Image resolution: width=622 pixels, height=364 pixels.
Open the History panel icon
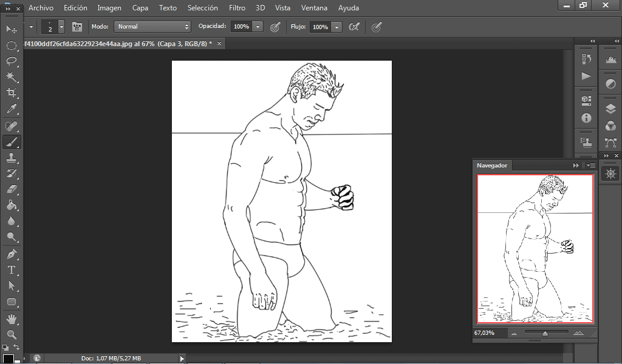[586, 59]
